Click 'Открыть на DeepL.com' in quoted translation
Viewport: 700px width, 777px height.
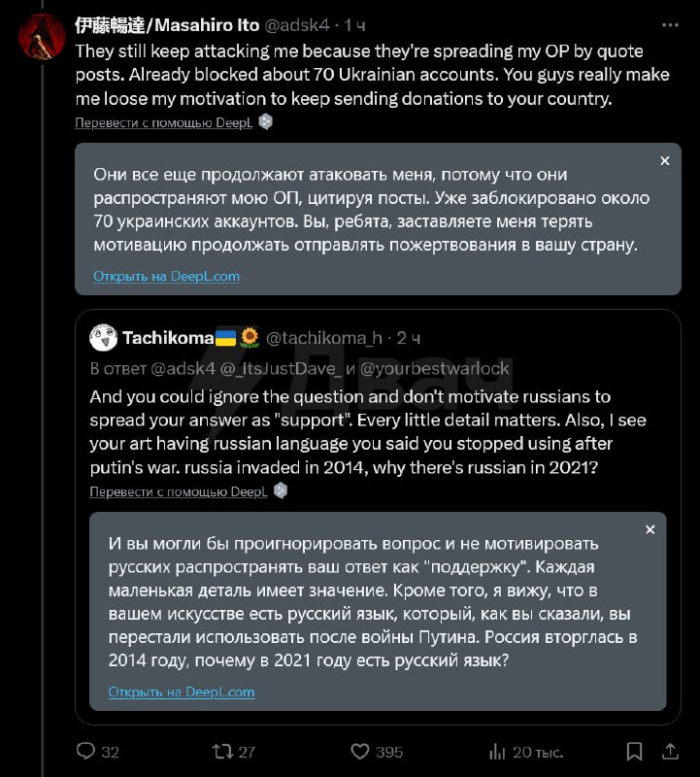click(x=181, y=692)
